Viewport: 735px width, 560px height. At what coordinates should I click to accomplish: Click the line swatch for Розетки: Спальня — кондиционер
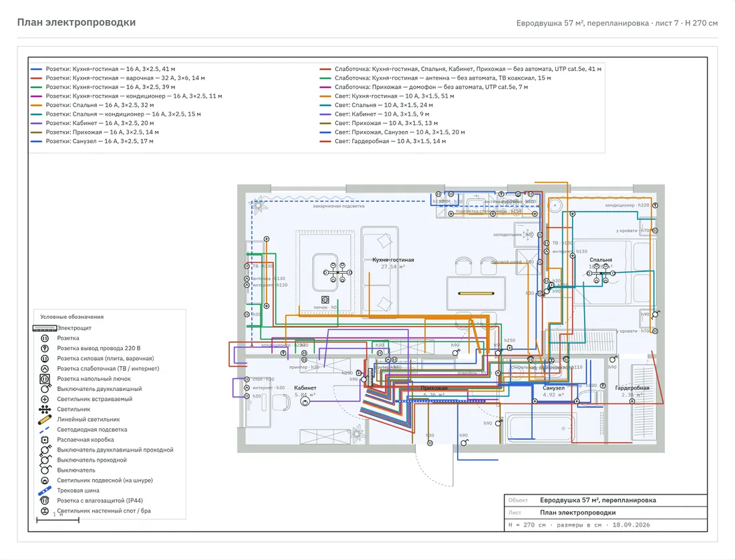[37, 114]
